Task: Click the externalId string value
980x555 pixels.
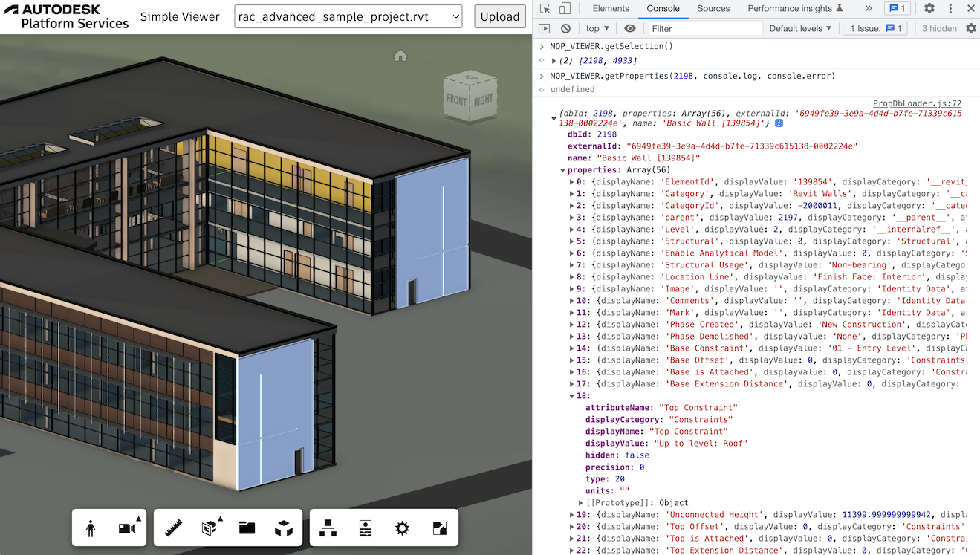Action: click(x=742, y=146)
